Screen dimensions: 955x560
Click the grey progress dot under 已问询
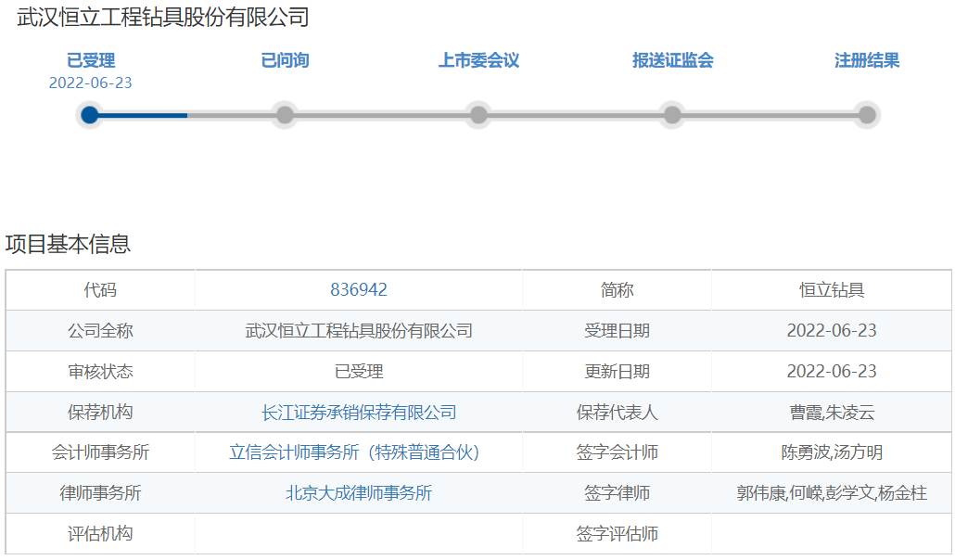click(x=285, y=115)
